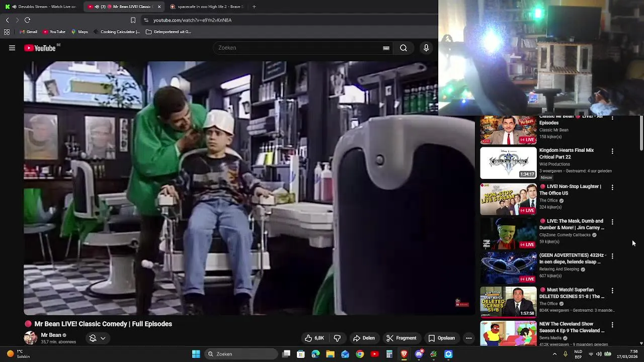This screenshot has width=644, height=362.
Task: Open Superfan Deleted Scenes thumbnail
Action: click(508, 302)
